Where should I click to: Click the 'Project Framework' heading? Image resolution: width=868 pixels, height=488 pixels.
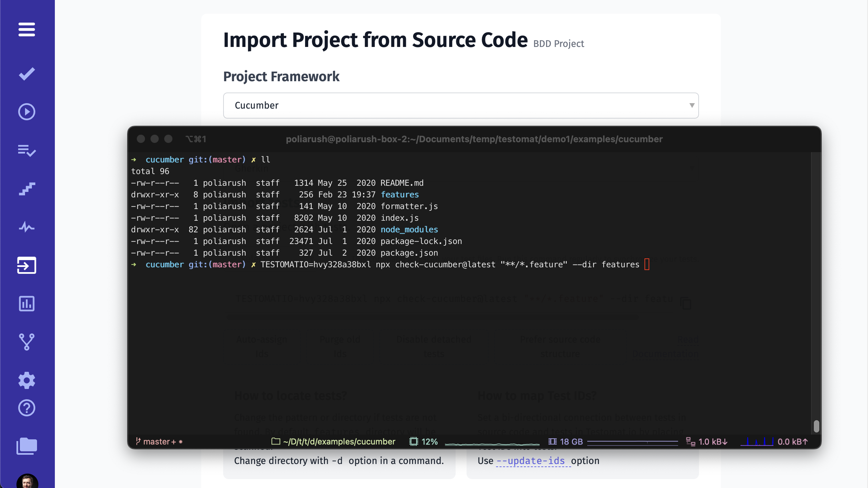(x=281, y=76)
